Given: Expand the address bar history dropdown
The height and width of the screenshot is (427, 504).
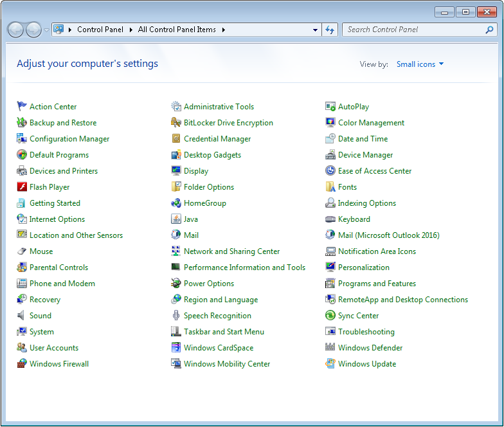Looking at the screenshot, I should (x=315, y=30).
